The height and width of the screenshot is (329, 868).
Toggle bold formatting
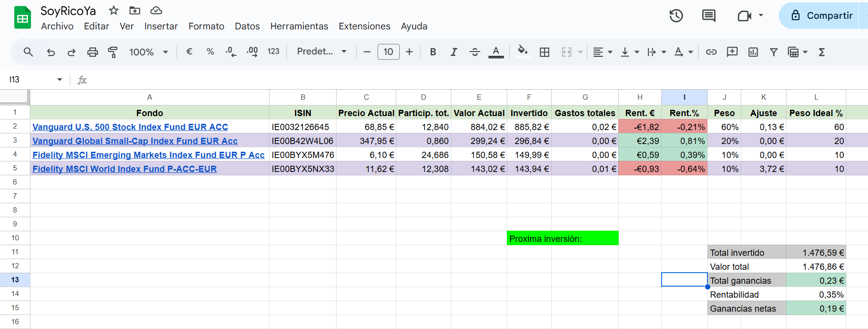[x=433, y=52]
